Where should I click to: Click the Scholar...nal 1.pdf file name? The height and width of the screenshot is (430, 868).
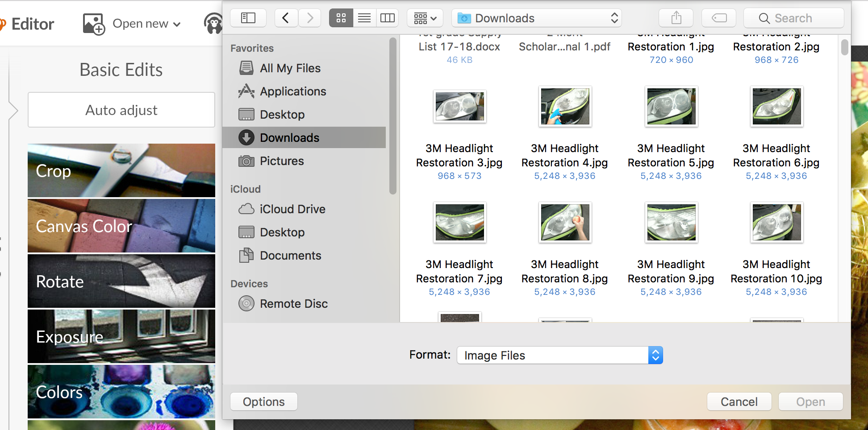click(565, 46)
